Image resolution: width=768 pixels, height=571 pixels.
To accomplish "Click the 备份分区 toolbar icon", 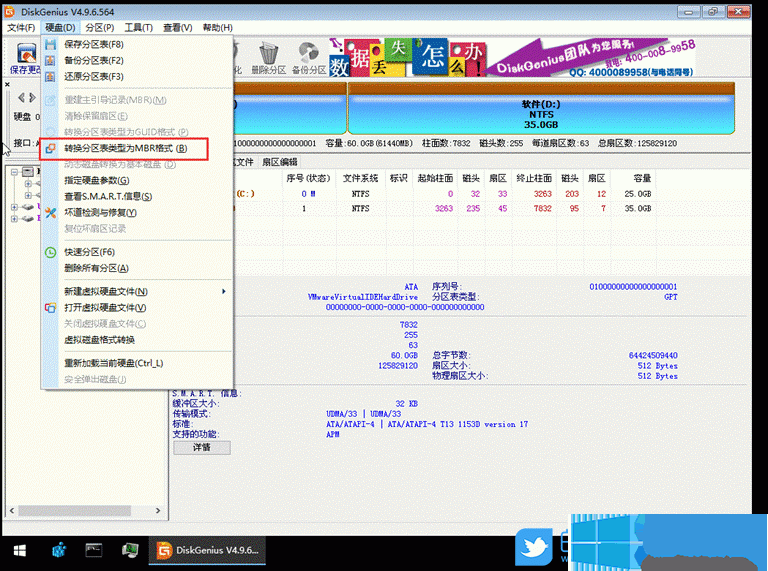I will 309,58.
